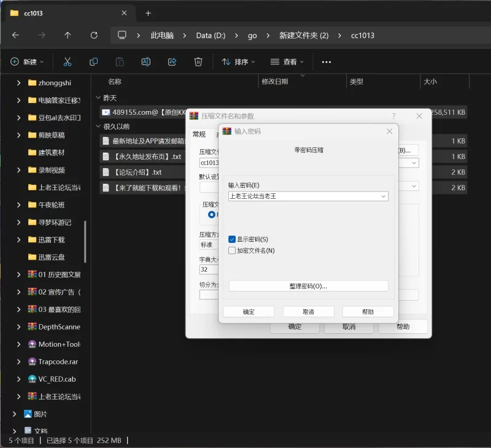This screenshot has height=448, width=491.
Task: Sort by the 大小 column header
Action: pyautogui.click(x=430, y=82)
